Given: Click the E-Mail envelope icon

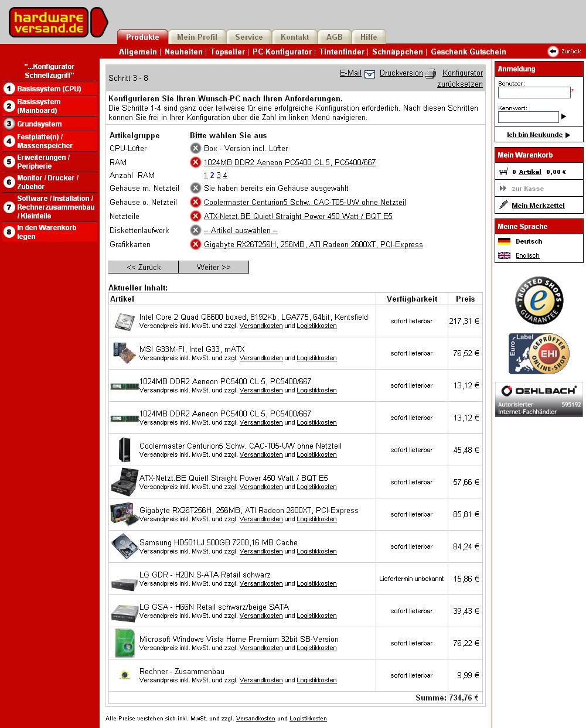Looking at the screenshot, I should click(x=370, y=74).
